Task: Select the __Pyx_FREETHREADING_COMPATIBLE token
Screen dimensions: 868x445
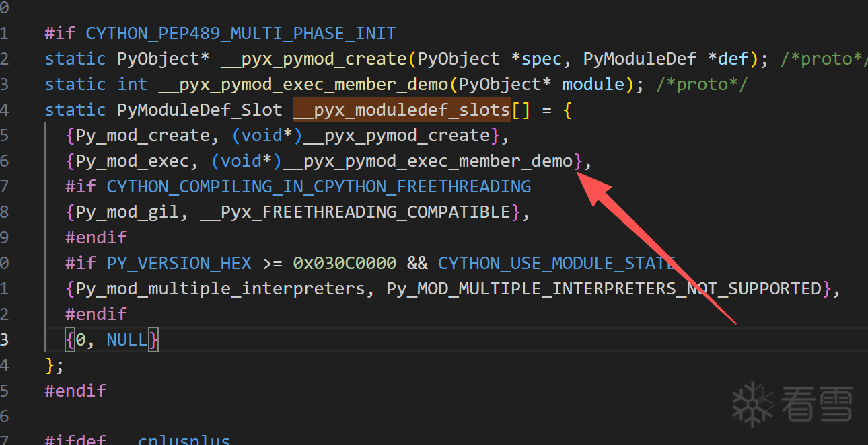Action: 355,212
